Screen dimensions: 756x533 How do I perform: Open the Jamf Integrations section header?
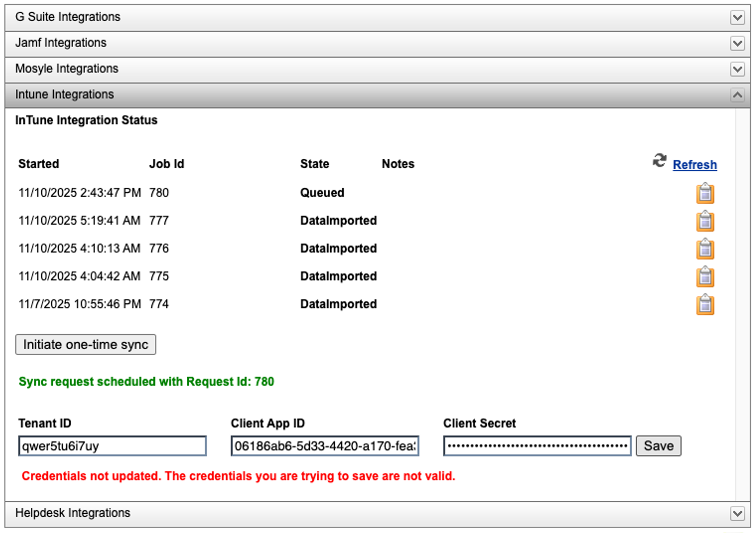pyautogui.click(x=377, y=43)
